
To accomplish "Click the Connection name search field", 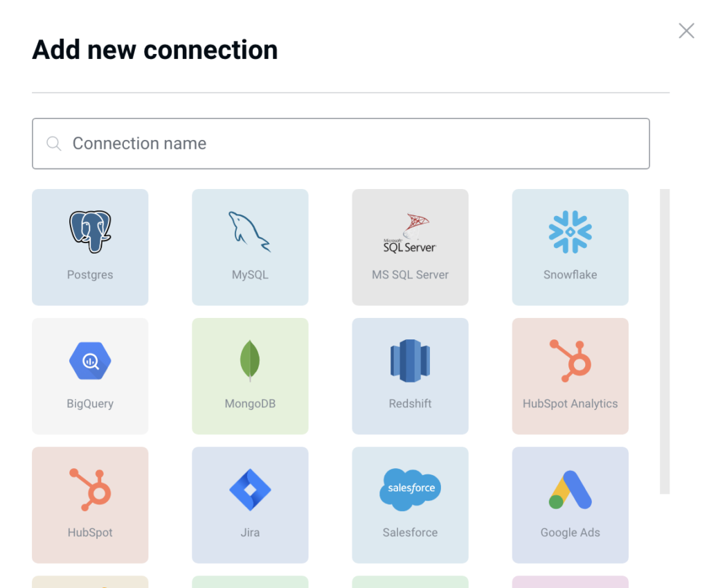I will [x=341, y=143].
